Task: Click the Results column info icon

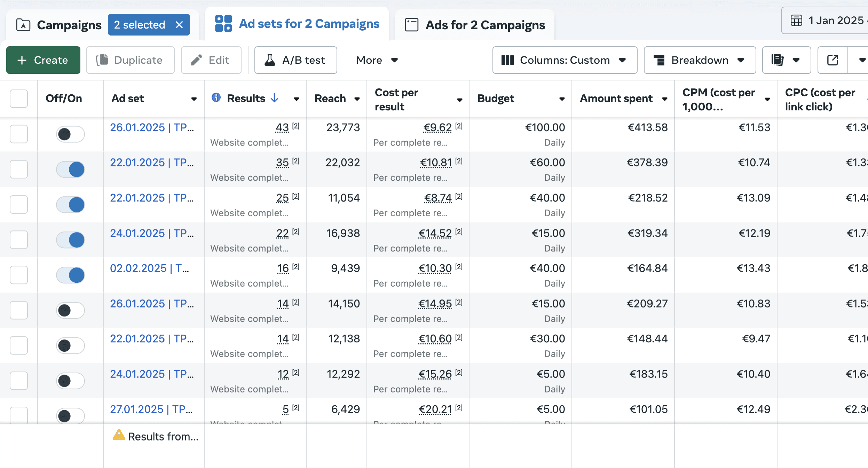Action: tap(216, 98)
